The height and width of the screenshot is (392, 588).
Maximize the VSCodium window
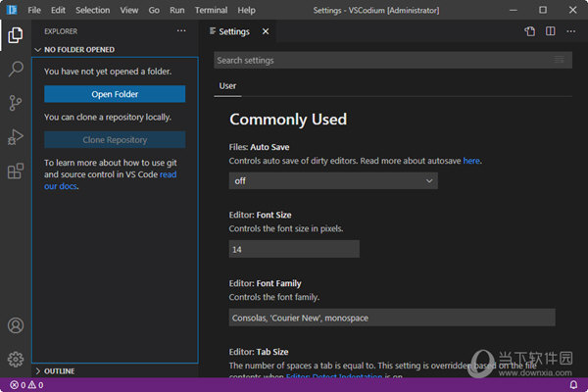pos(543,10)
